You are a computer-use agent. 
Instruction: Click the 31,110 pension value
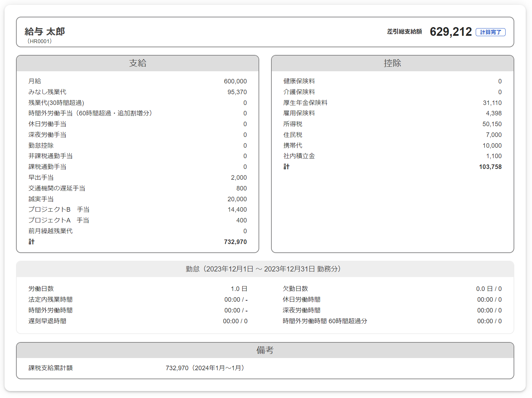(492, 103)
